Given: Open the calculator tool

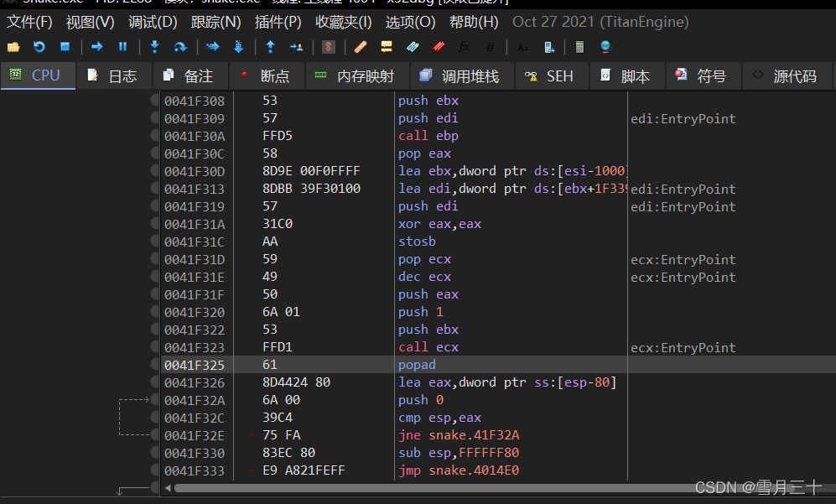Looking at the screenshot, I should click(579, 47).
